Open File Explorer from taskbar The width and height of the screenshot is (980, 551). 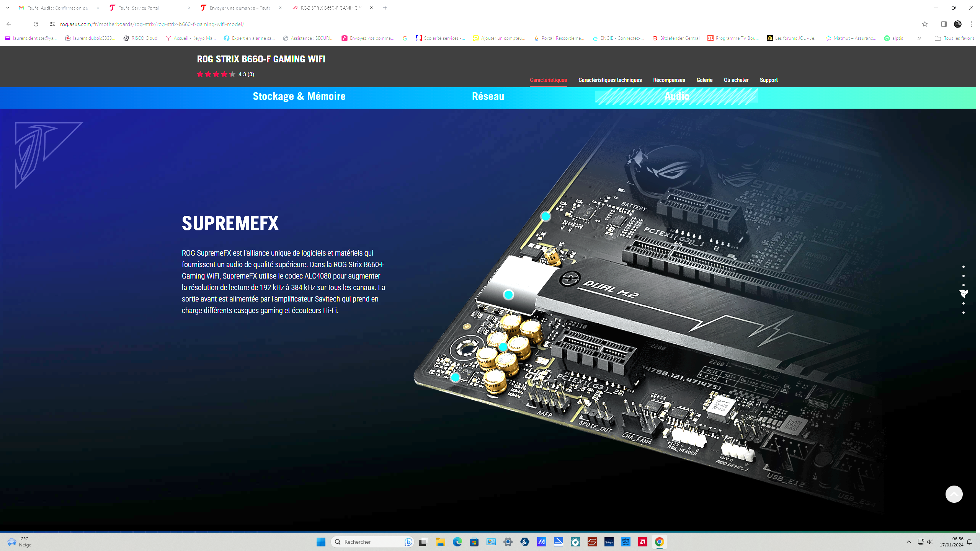(x=440, y=542)
